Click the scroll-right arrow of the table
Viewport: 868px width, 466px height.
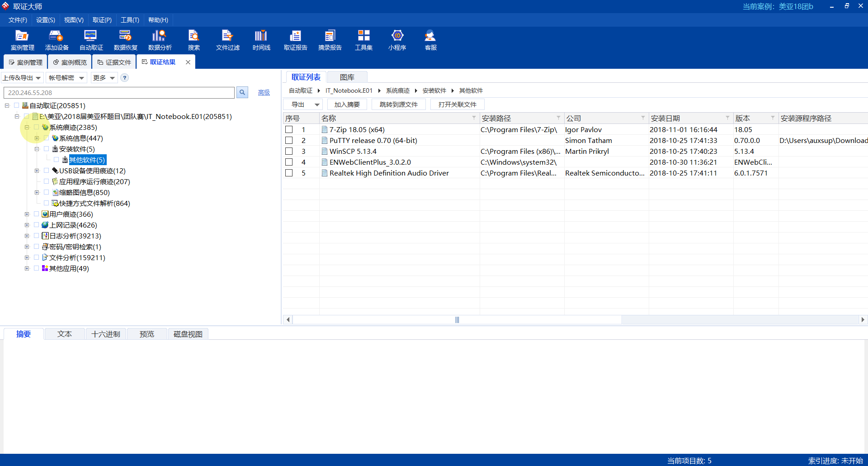[863, 319]
